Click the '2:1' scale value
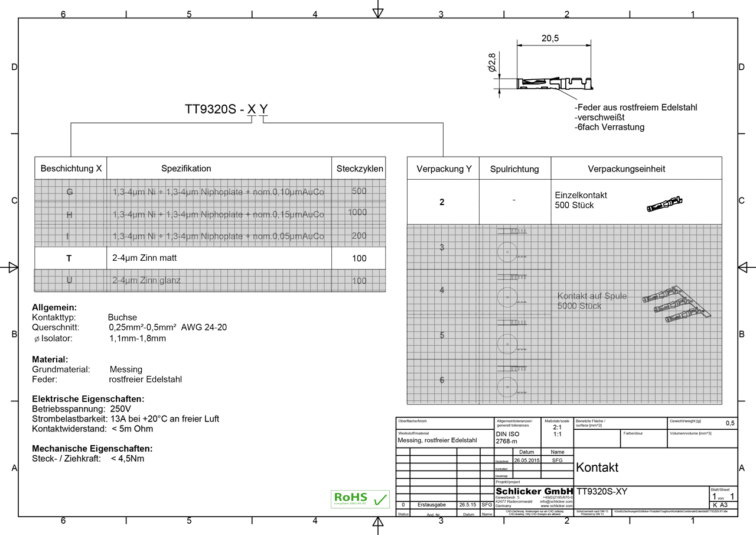756x535 pixels. click(557, 427)
